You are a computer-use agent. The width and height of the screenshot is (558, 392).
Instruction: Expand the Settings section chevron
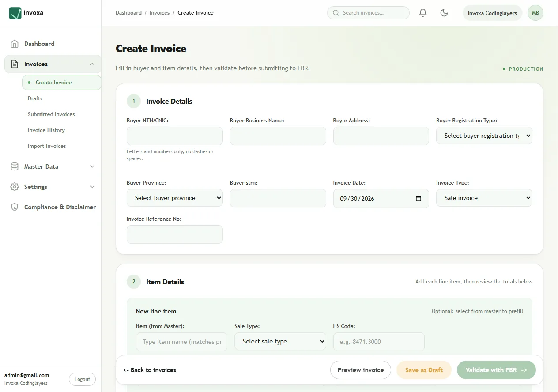point(92,187)
